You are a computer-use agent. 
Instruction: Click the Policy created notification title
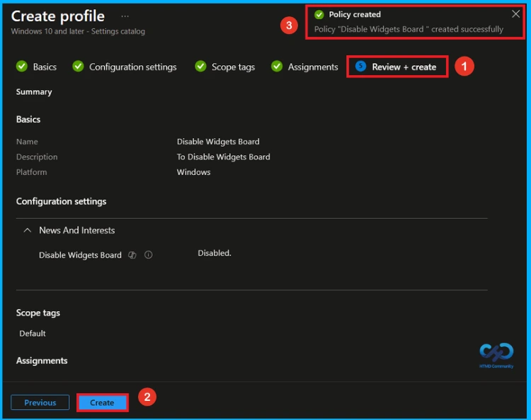tap(355, 15)
